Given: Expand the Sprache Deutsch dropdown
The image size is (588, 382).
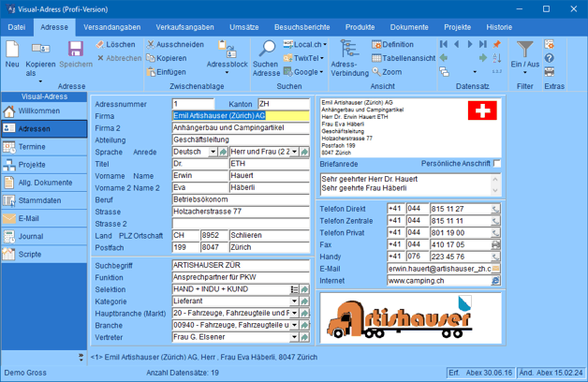Looking at the screenshot, I should tap(213, 152).
